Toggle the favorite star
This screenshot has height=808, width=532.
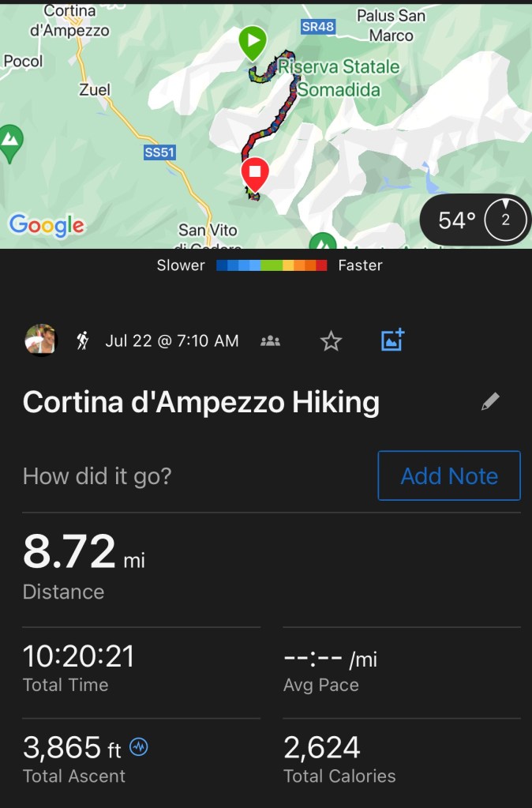tap(332, 341)
